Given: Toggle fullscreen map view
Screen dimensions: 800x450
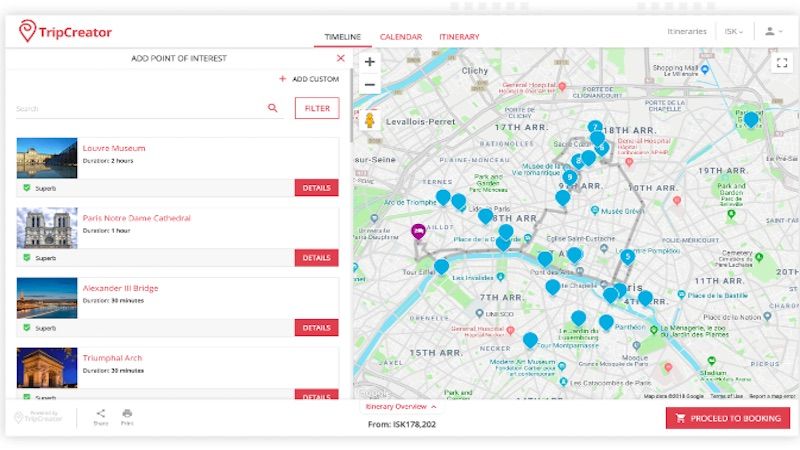Looking at the screenshot, I should (x=782, y=63).
